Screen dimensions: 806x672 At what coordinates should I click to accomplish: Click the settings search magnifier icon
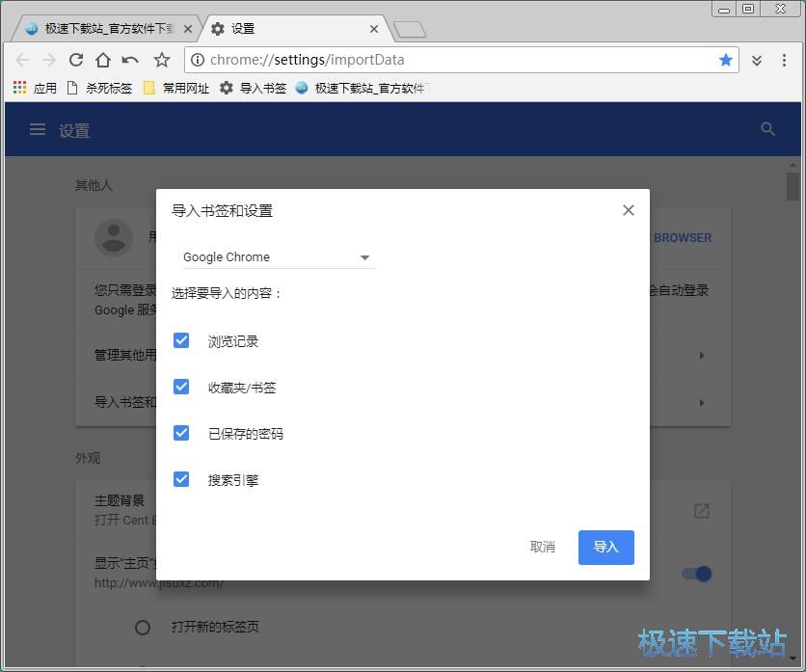[767, 129]
